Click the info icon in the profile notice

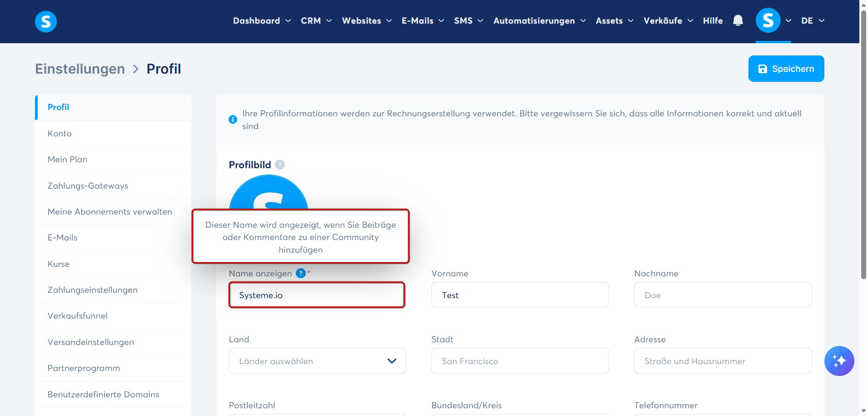[233, 120]
